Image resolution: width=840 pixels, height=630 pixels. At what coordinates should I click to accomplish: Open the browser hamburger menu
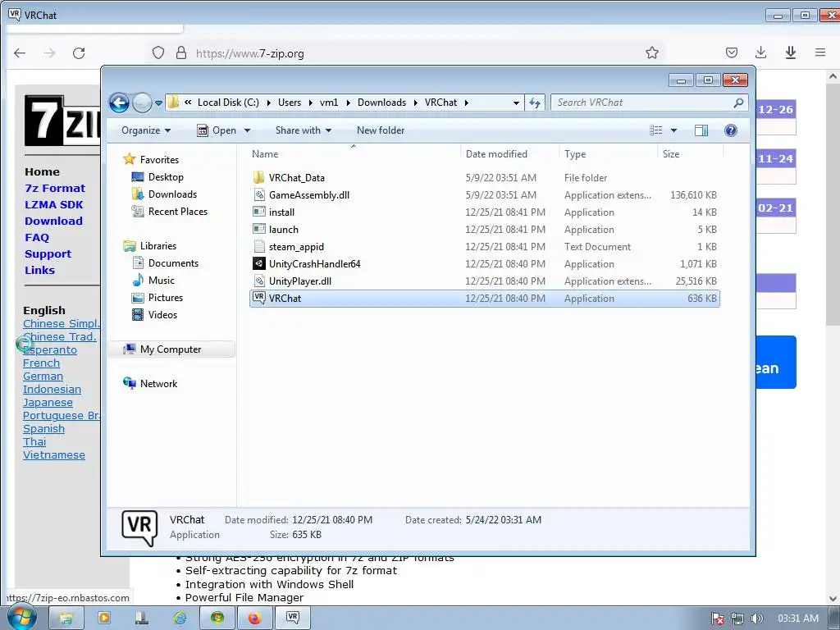[819, 52]
